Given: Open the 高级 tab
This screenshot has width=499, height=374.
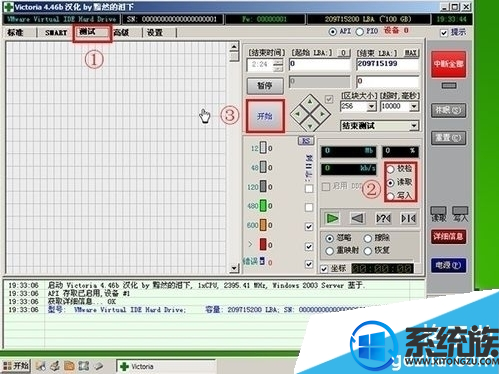Looking at the screenshot, I should [121, 32].
